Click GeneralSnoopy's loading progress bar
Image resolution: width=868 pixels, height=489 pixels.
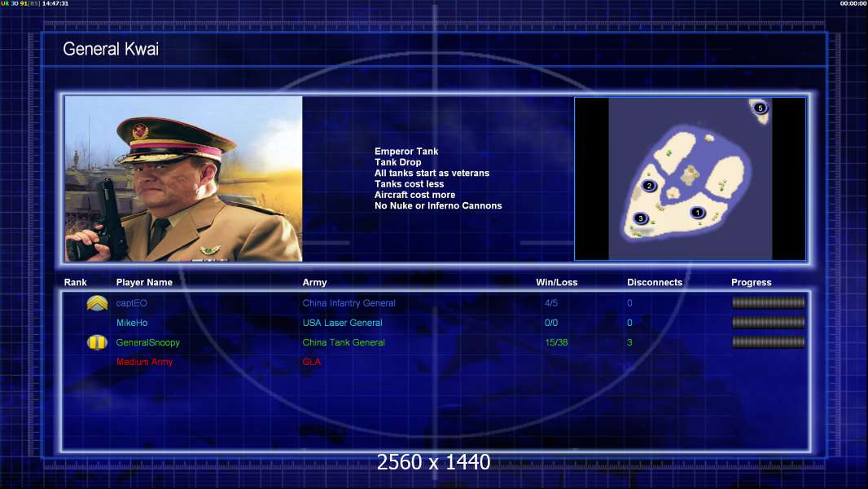point(769,342)
